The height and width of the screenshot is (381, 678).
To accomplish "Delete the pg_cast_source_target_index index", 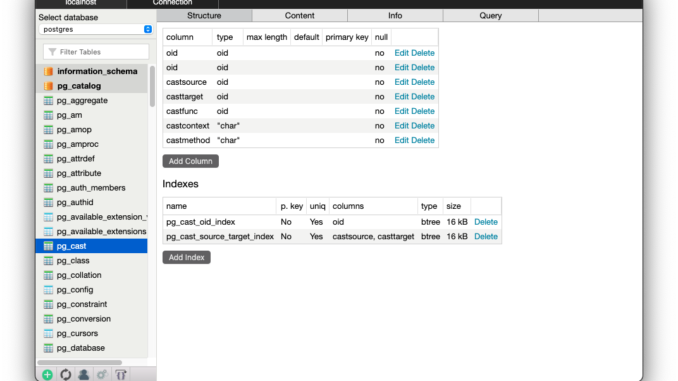I will (x=486, y=237).
